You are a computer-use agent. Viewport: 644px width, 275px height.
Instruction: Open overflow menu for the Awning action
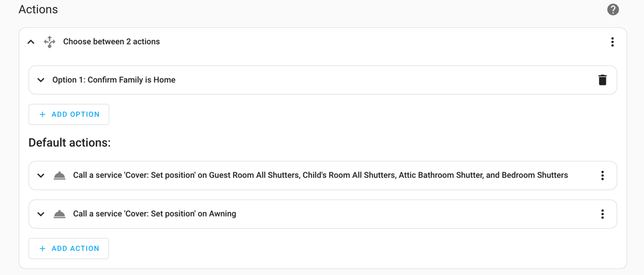pos(602,214)
